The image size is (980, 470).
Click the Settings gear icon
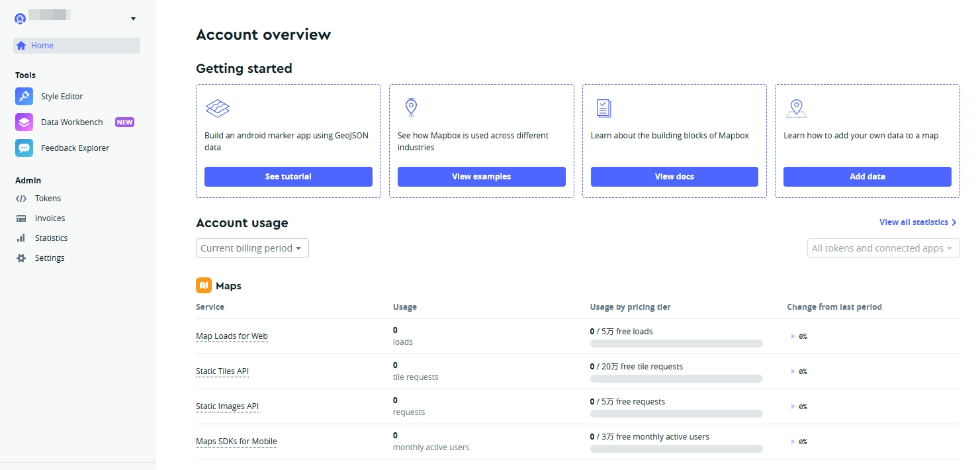coord(21,258)
